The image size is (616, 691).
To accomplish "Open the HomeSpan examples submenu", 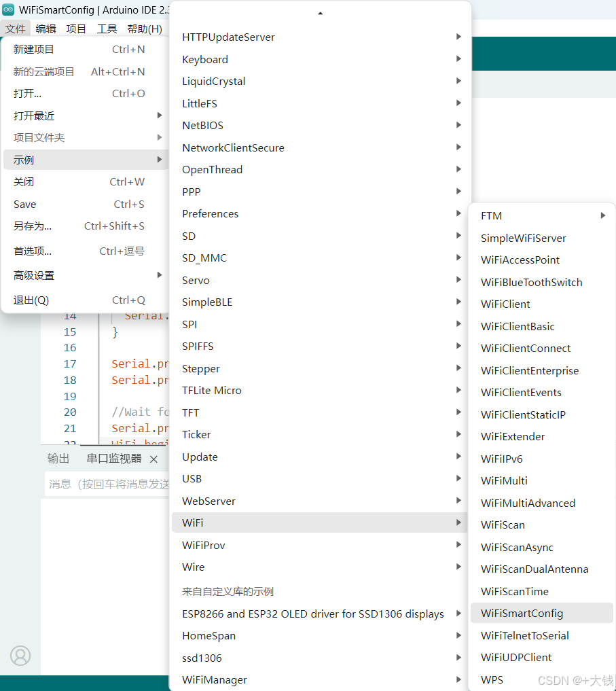I will [321, 636].
